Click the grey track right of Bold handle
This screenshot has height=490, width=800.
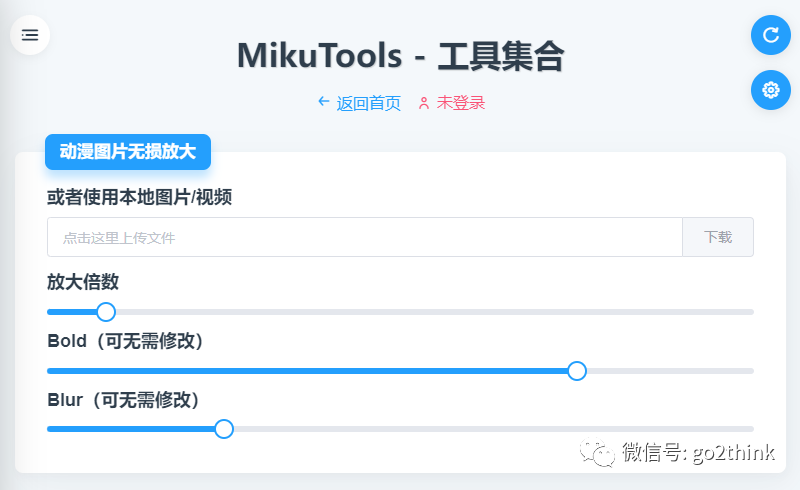pos(670,371)
